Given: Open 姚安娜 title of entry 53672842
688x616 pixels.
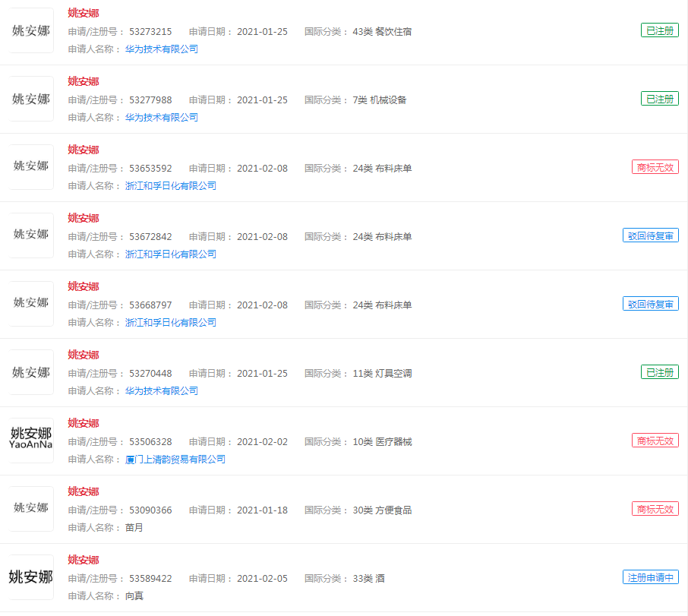Looking at the screenshot, I should [x=84, y=218].
